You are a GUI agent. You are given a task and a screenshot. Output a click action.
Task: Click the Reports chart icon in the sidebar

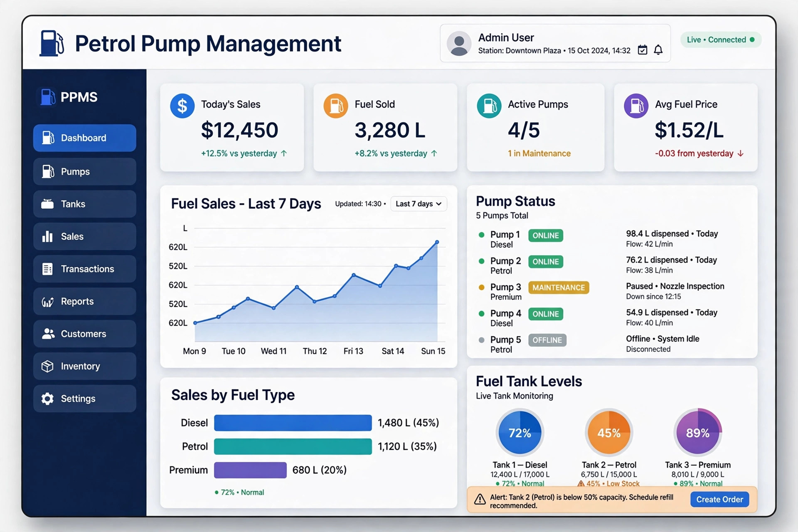(x=47, y=302)
